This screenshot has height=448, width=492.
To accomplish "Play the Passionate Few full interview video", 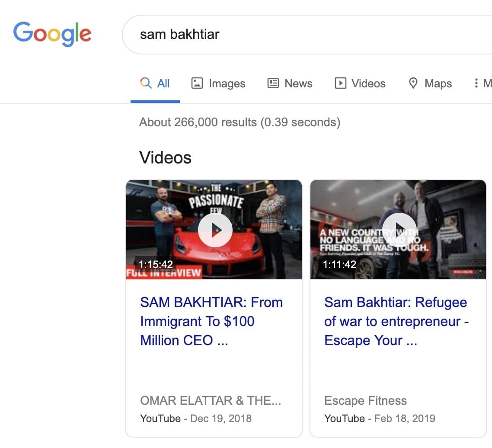I will (x=215, y=230).
